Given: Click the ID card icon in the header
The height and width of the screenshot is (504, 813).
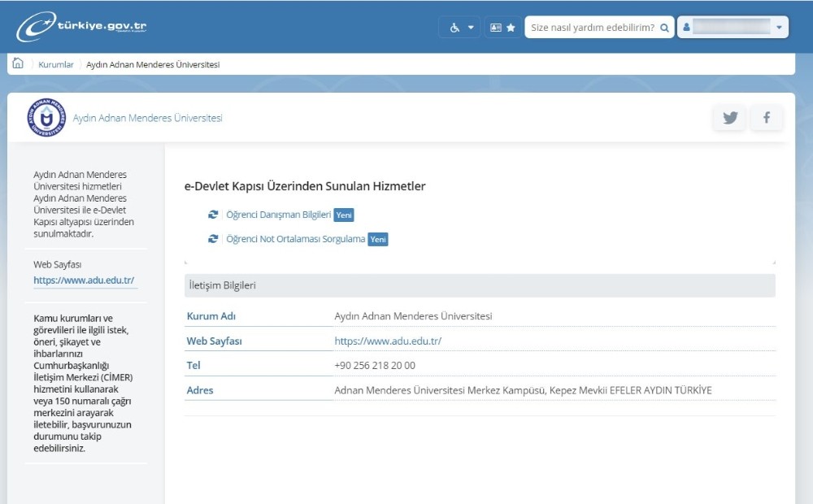Looking at the screenshot, I should (x=494, y=27).
